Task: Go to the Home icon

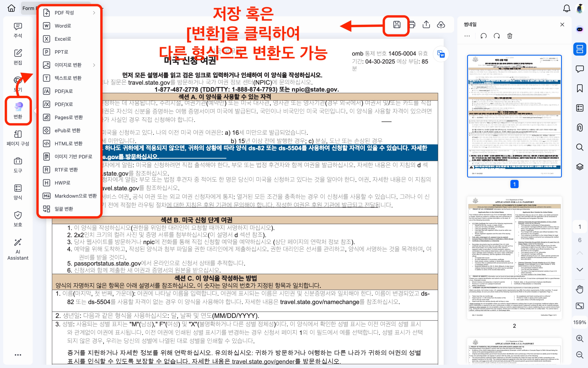Action: click(x=11, y=8)
